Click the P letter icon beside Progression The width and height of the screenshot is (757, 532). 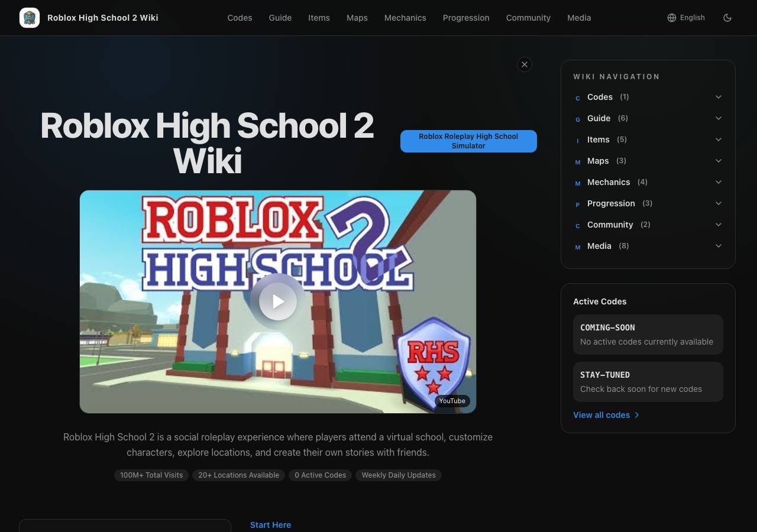[x=578, y=205]
